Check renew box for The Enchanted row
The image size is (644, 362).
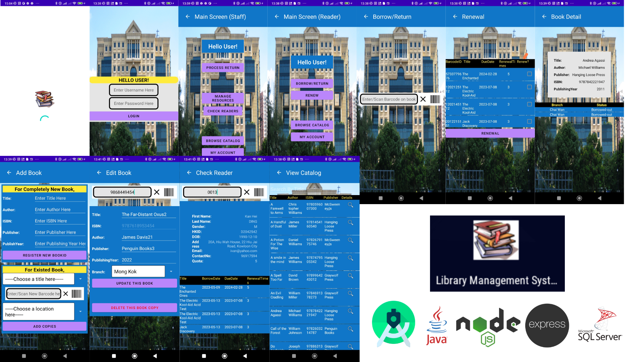click(529, 74)
